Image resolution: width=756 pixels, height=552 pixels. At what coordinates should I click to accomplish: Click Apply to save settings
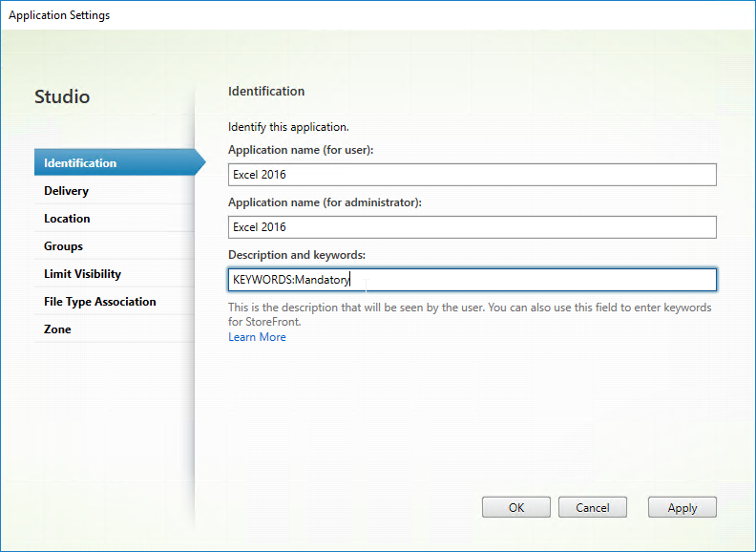click(x=682, y=507)
